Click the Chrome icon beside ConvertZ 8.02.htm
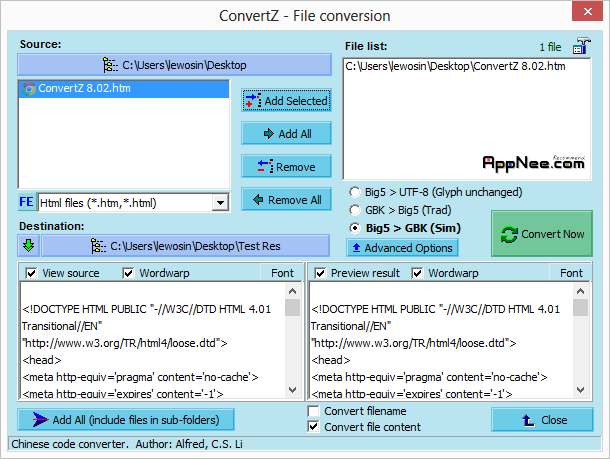Viewport: 610px width, 459px height. pyautogui.click(x=29, y=89)
